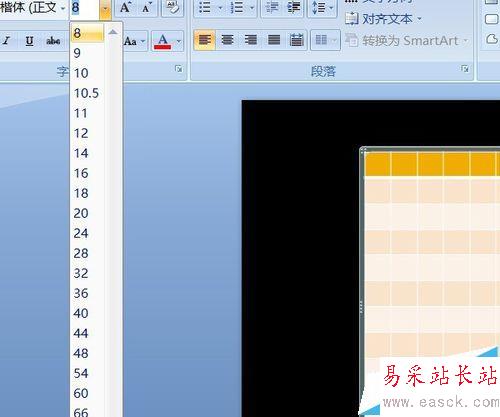
Task: Center align text
Action: tap(227, 40)
